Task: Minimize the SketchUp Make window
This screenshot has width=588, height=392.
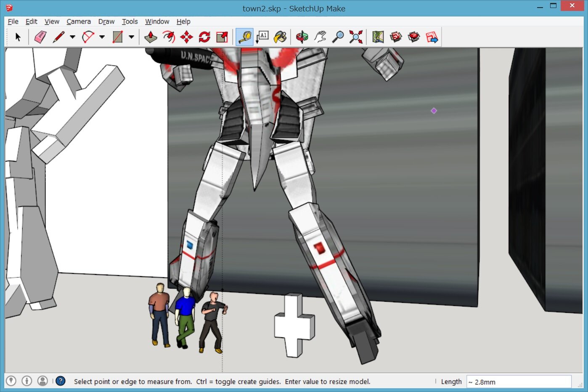Action: click(540, 7)
